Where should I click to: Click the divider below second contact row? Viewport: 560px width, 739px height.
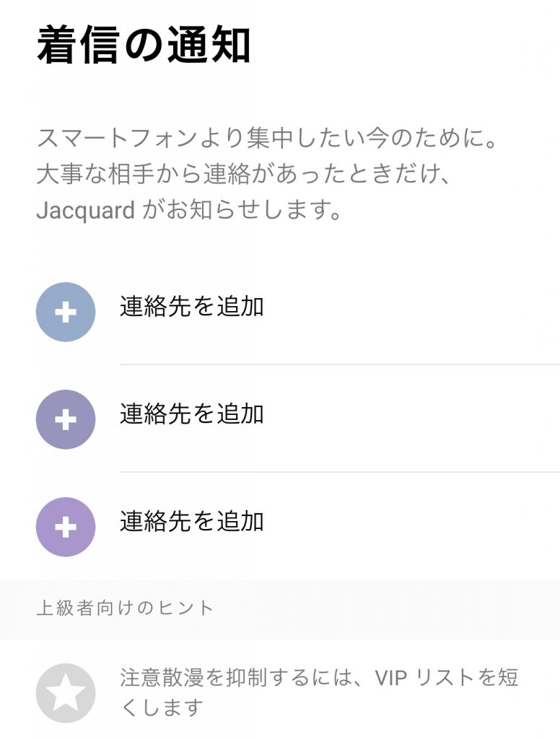pyautogui.click(x=339, y=472)
